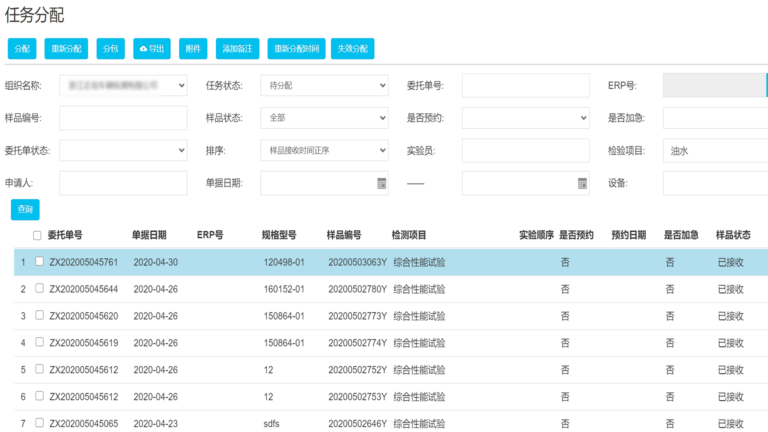
Task: Click the 失效分配 button
Action: pos(353,48)
